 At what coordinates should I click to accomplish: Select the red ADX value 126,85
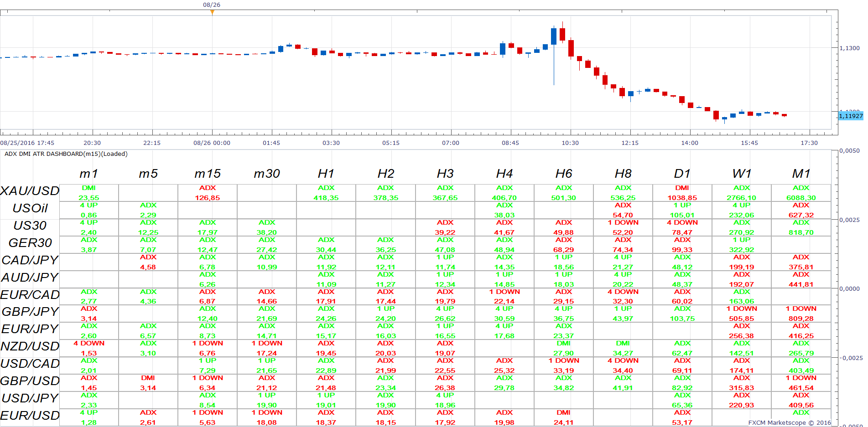coord(208,198)
